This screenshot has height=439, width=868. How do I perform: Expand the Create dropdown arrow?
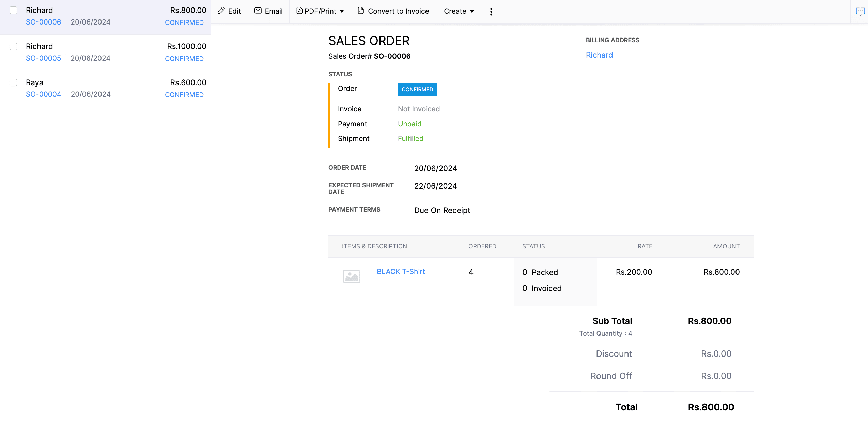472,11
